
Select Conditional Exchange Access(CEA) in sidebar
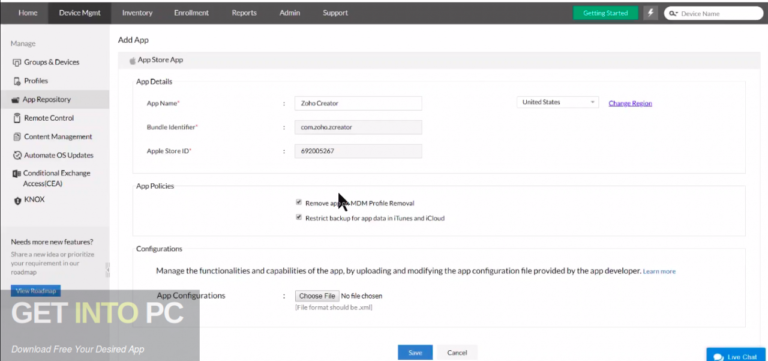tap(56, 178)
